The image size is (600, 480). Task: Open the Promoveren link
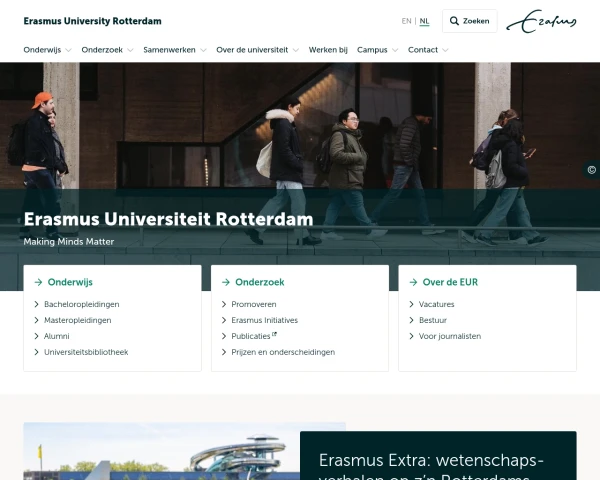point(254,304)
